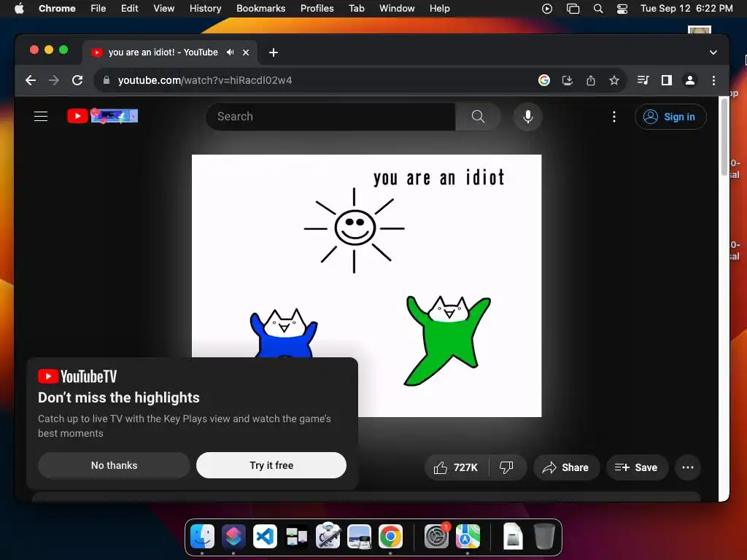The image size is (747, 560).
Task: Open the media controls in Chrome toolbar
Action: 643,80
